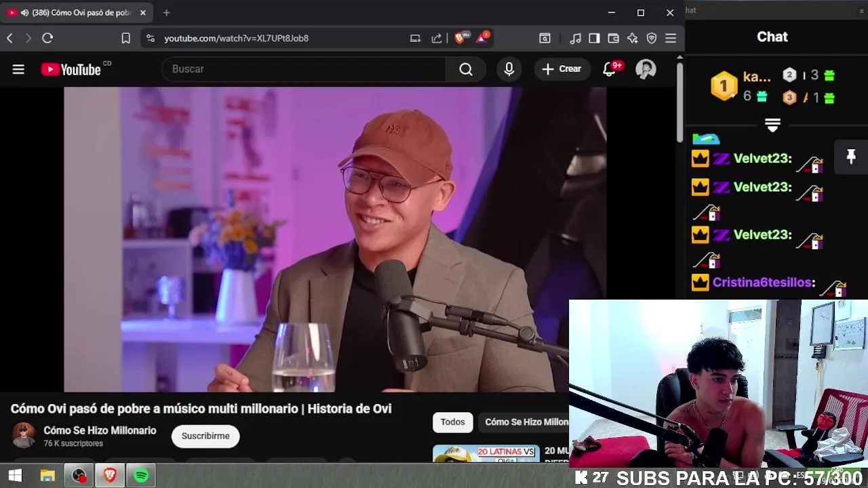
Task: Open the Cómo Se Hizo Millonario channel name
Action: pos(100,430)
